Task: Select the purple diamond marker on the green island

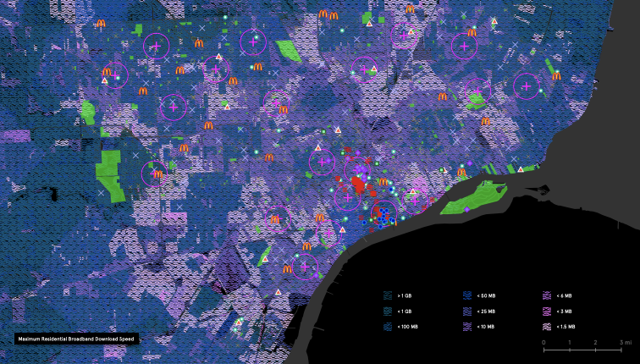Action: 467,209
